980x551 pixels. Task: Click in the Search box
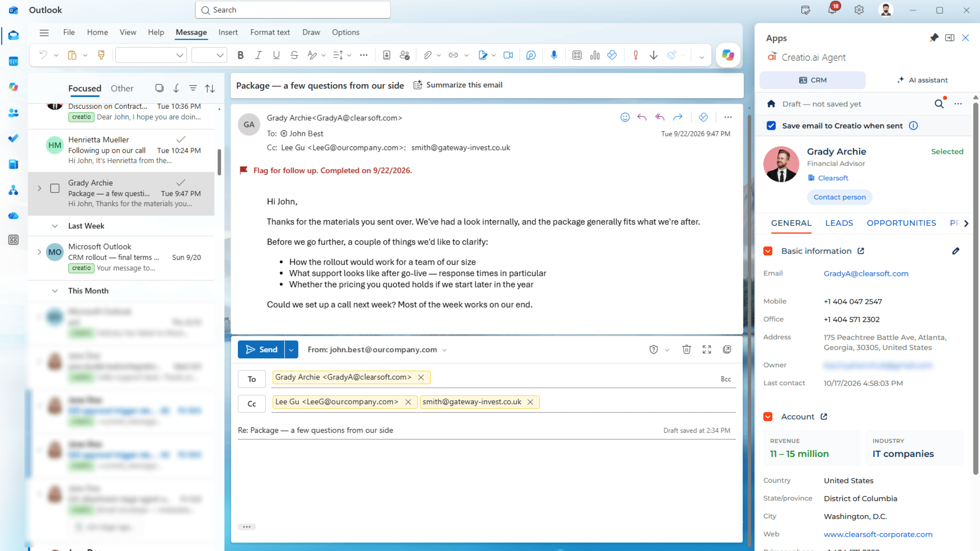pos(293,10)
